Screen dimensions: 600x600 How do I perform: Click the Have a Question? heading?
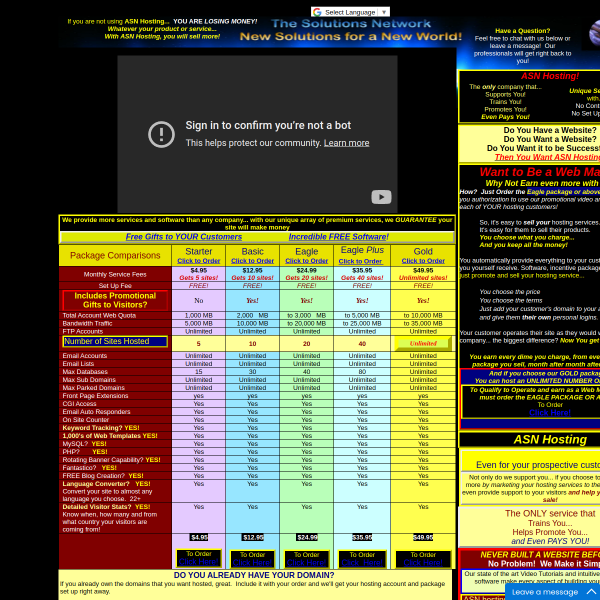pos(522,31)
